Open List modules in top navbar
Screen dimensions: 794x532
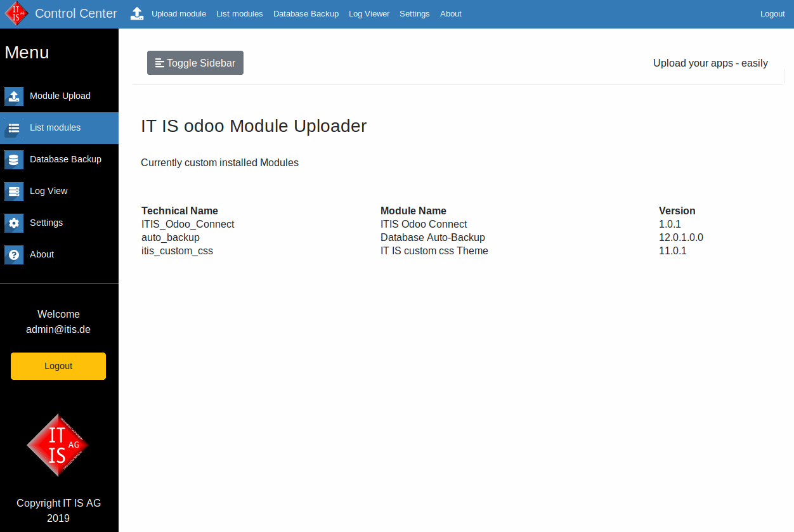(240, 13)
